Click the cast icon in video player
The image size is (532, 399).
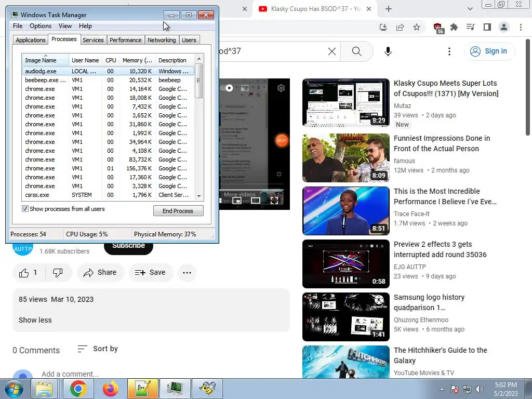click(x=245, y=88)
